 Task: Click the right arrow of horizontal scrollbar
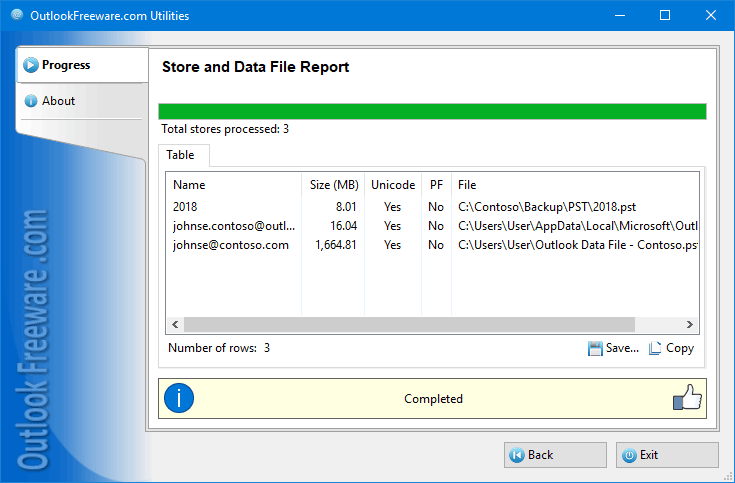tap(690, 325)
